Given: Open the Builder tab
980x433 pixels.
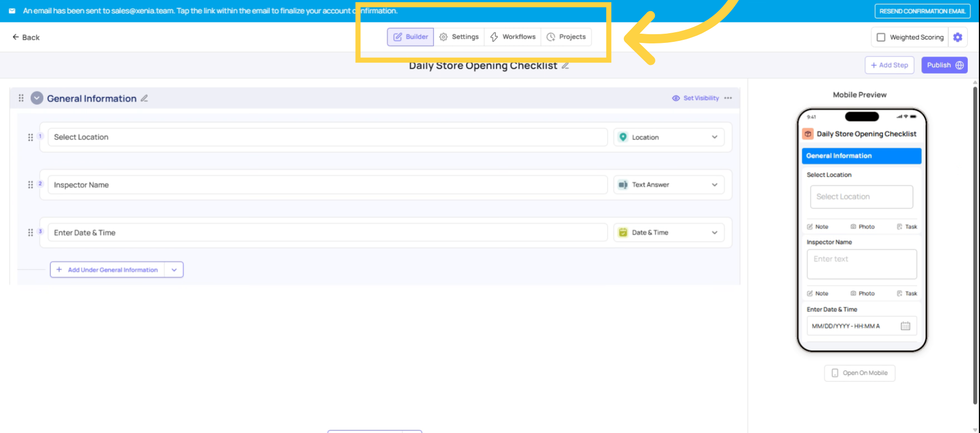Looking at the screenshot, I should pos(410,37).
